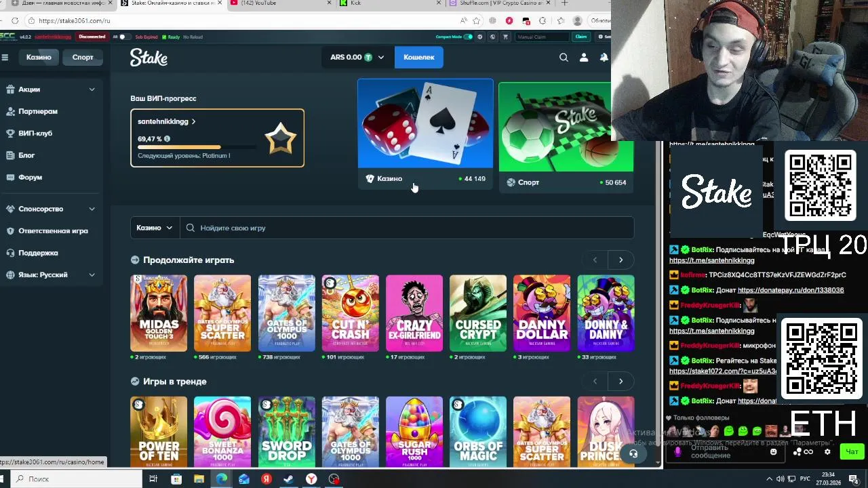Show next games in Игры в тренде
The width and height of the screenshot is (868, 488).
[x=620, y=382]
